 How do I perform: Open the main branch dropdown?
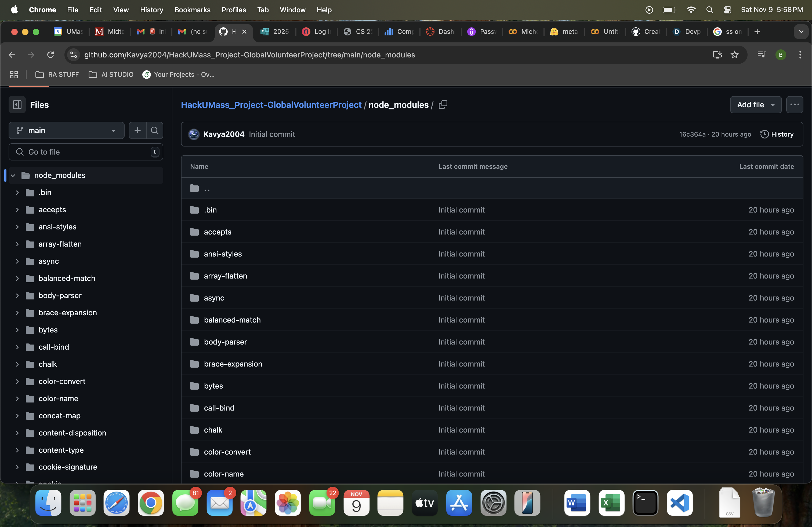pyautogui.click(x=67, y=131)
